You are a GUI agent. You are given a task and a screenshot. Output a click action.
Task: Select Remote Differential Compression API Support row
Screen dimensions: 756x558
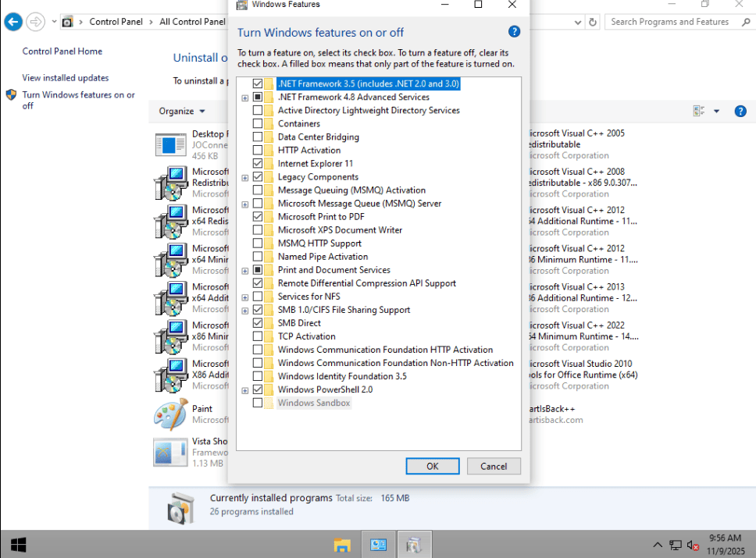point(367,283)
